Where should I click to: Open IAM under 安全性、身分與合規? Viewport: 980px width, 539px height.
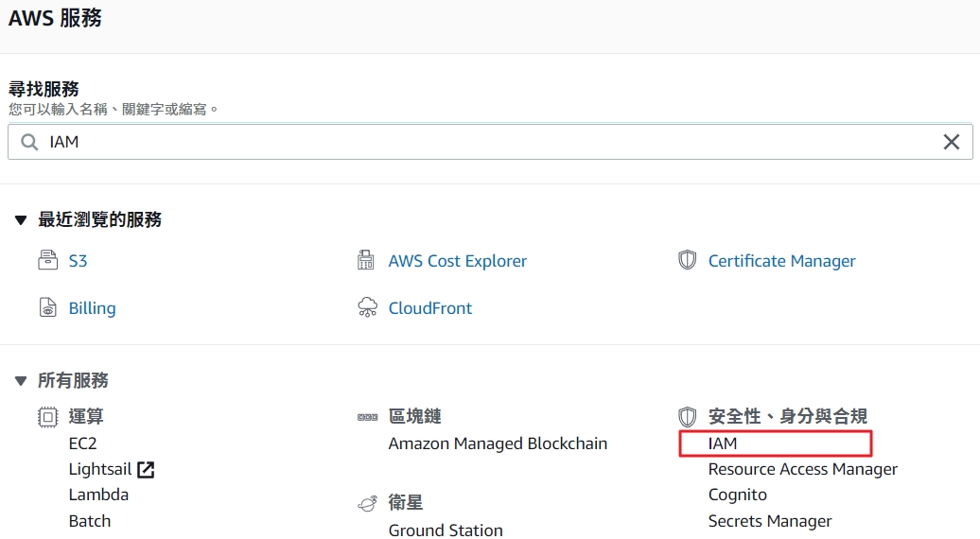click(x=723, y=443)
